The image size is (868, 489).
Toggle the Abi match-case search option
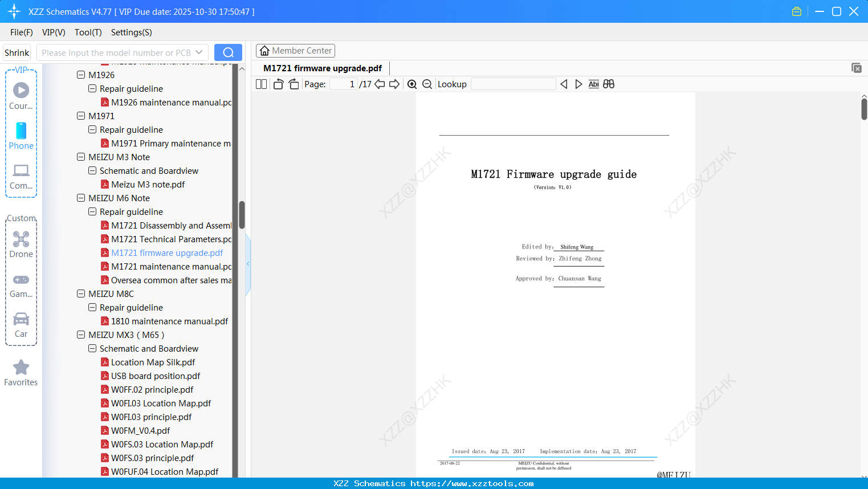click(x=593, y=84)
